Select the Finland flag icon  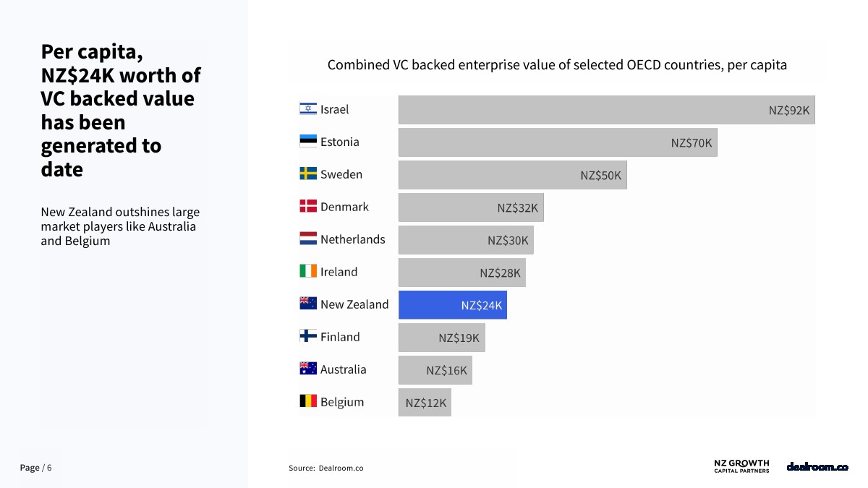pyautogui.click(x=308, y=337)
